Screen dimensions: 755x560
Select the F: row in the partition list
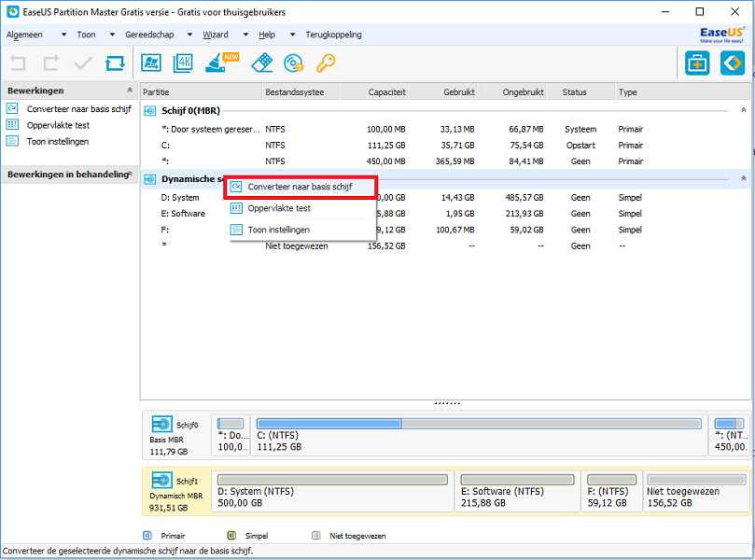point(445,230)
